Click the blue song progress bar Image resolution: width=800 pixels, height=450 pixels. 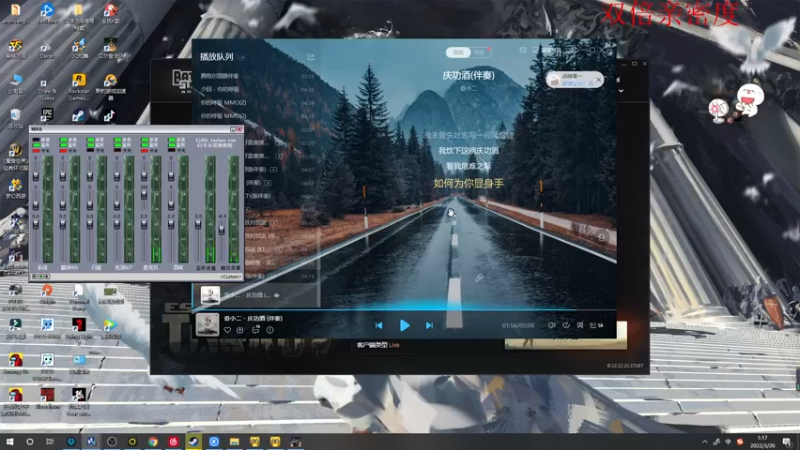click(x=404, y=309)
